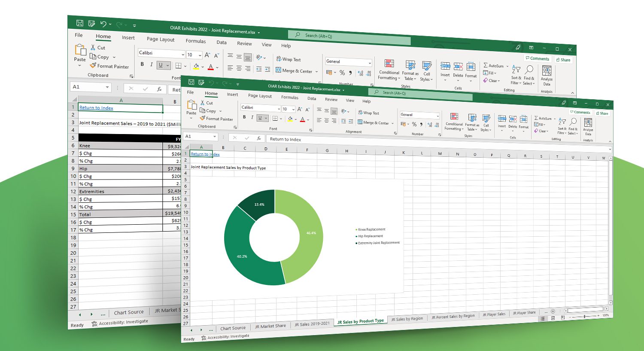
Task: Switch to Page Layout tab in front window
Action: 260,96
